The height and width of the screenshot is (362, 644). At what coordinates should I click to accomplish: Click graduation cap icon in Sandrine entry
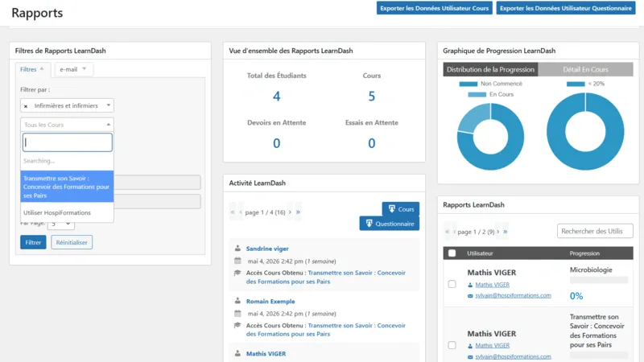coord(237,273)
